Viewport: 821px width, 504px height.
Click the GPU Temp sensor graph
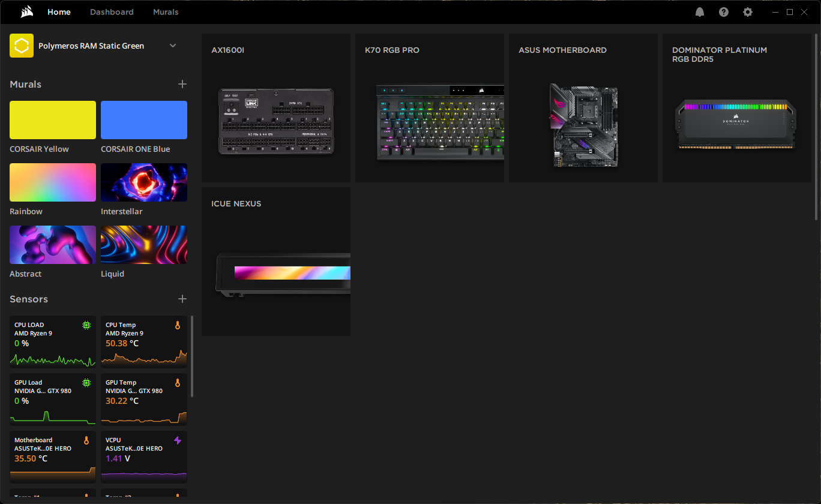(144, 418)
